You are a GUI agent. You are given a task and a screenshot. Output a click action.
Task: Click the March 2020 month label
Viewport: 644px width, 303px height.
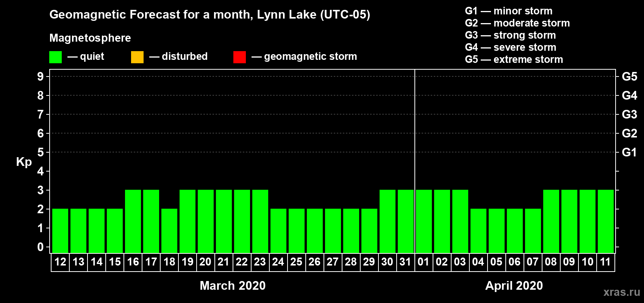point(233,286)
